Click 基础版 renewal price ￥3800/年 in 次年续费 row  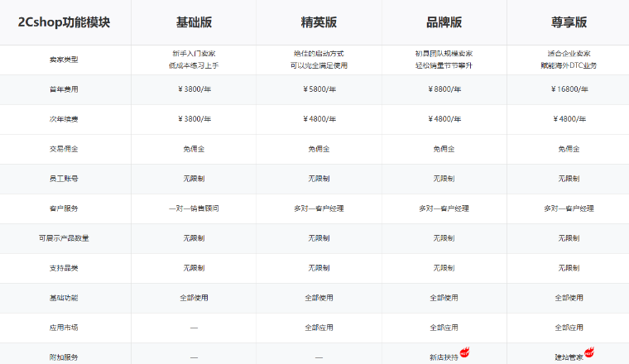[194, 119]
